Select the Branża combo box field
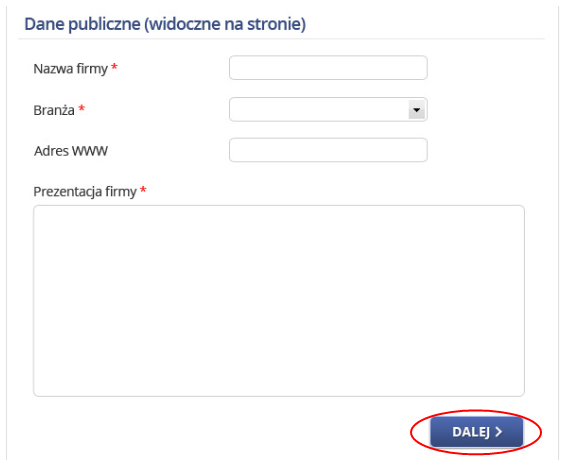The width and height of the screenshot is (564, 469). coord(328,109)
